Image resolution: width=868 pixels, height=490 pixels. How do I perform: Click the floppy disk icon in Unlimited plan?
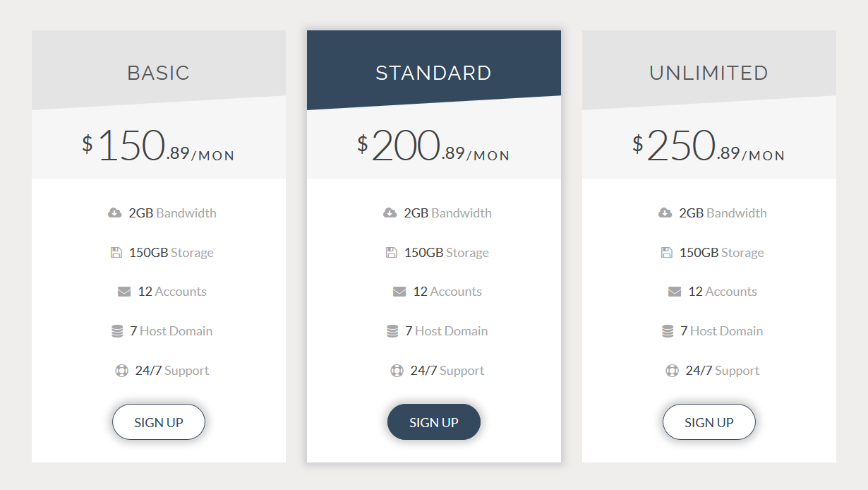click(667, 253)
